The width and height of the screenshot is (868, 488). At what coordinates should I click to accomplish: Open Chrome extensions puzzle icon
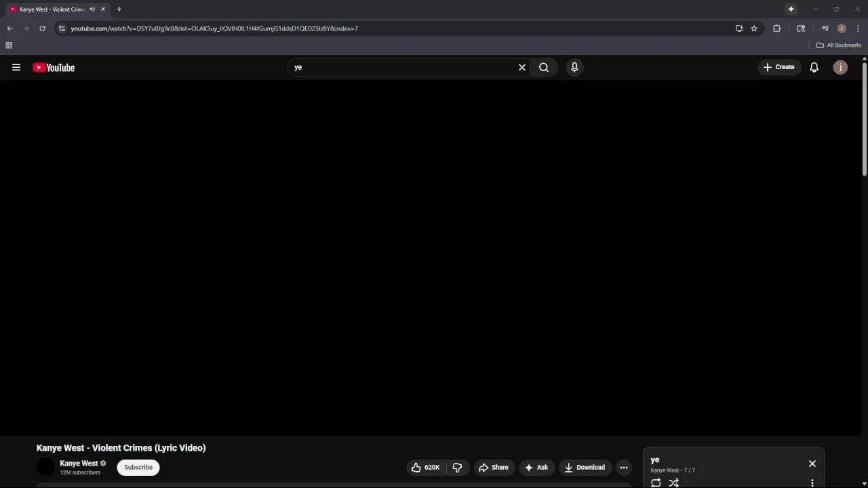click(777, 28)
